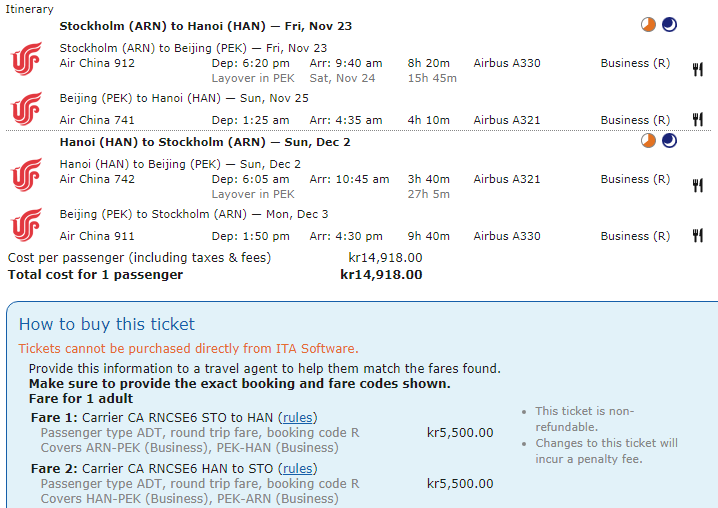
Task: Click the 'Layover in PEK' text under flight 912
Action: 253,78
